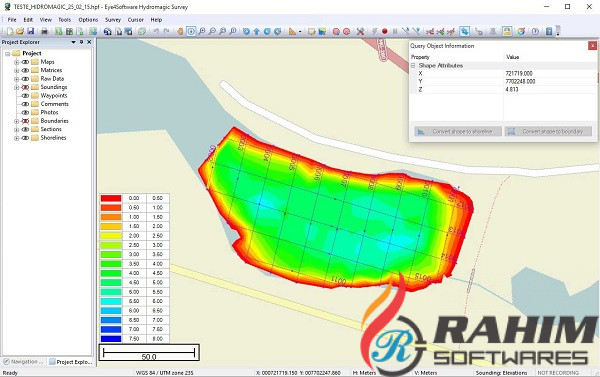
Task: Open the File menu
Action: [12, 20]
